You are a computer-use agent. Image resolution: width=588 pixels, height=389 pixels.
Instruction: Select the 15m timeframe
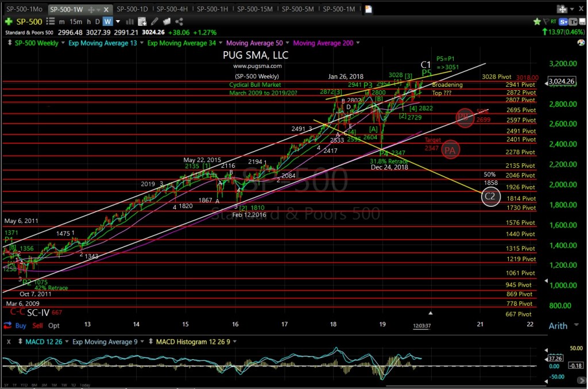coord(76,22)
